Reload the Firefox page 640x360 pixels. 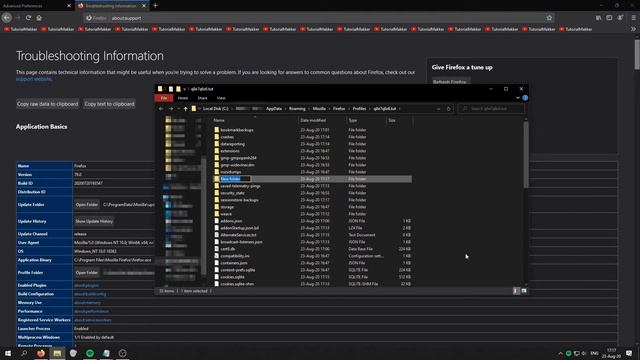pyautogui.click(x=28, y=18)
